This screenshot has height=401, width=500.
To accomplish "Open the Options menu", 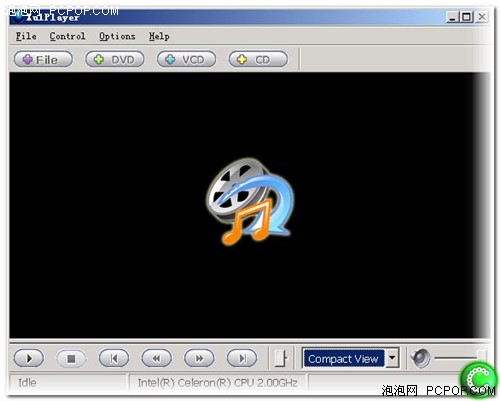I will click(x=117, y=36).
